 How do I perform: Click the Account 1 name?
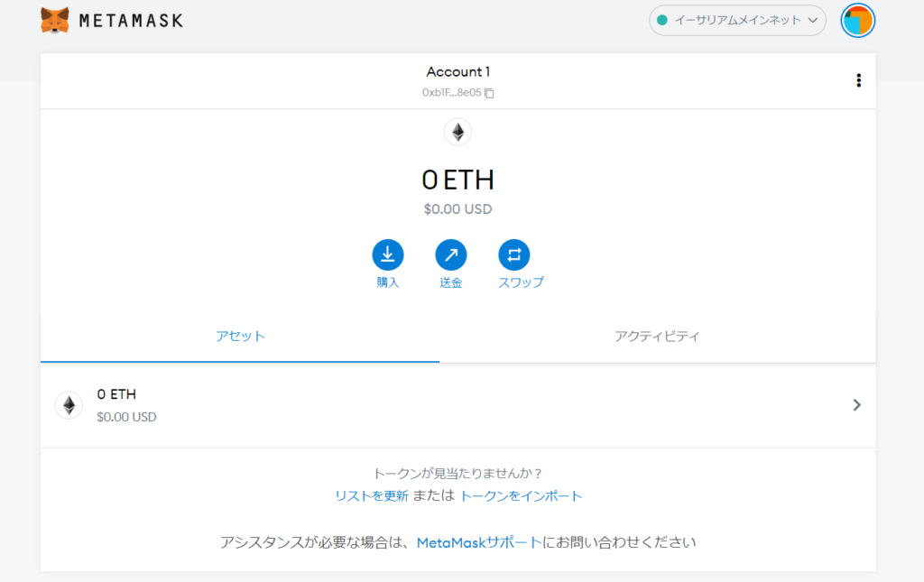(x=457, y=71)
